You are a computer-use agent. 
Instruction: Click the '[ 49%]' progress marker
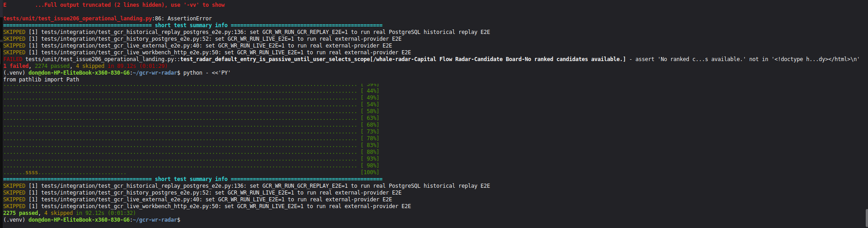pos(370,98)
